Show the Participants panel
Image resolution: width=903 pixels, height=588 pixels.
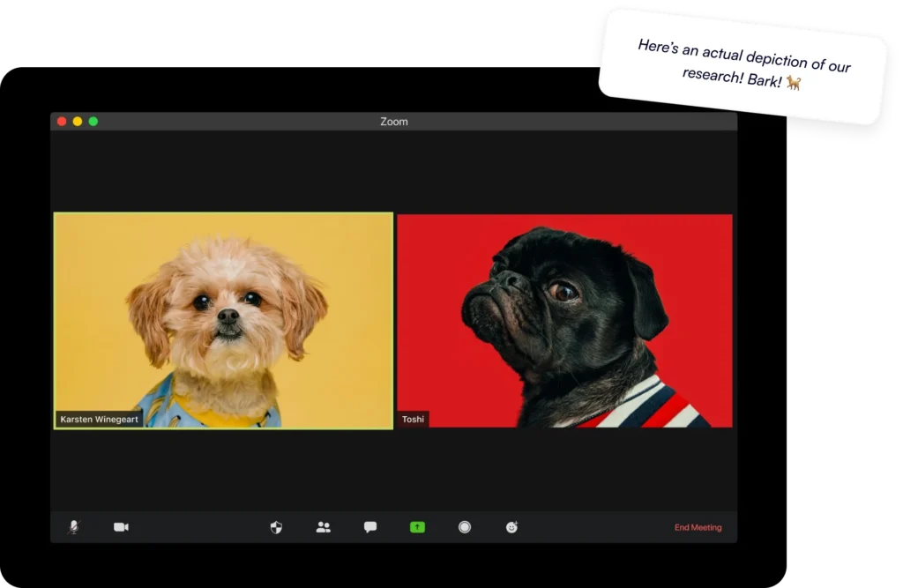click(x=324, y=527)
